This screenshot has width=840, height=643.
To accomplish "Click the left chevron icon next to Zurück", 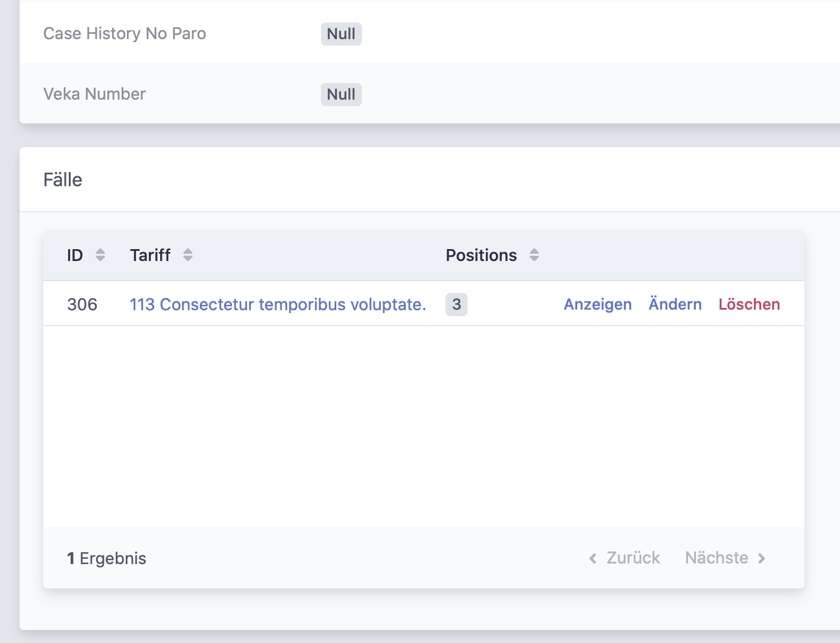I will point(592,558).
